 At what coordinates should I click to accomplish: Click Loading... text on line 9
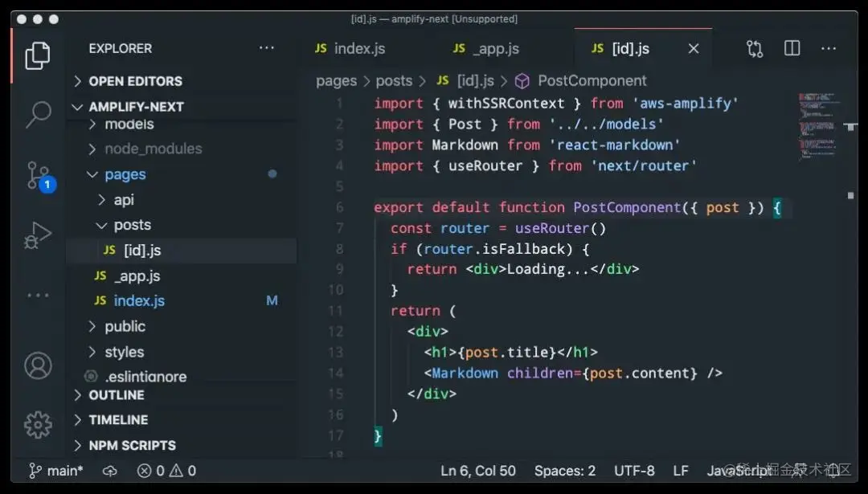pyautogui.click(x=548, y=269)
